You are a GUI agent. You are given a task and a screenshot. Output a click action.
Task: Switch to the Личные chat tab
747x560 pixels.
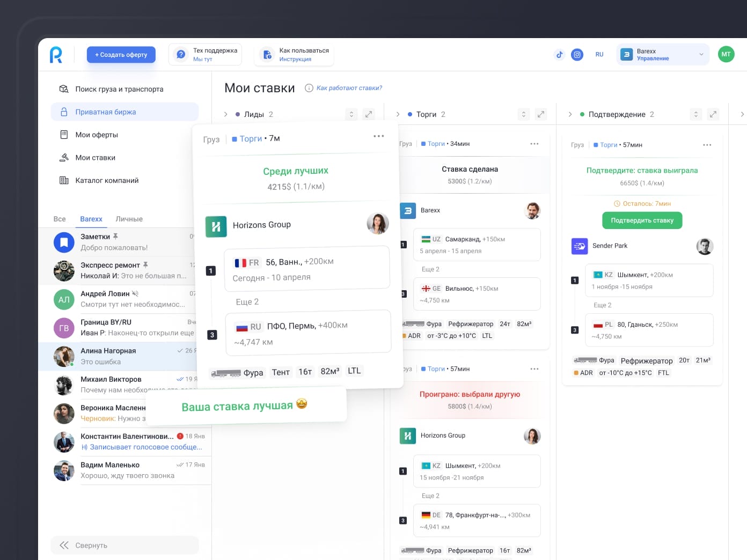tap(129, 219)
